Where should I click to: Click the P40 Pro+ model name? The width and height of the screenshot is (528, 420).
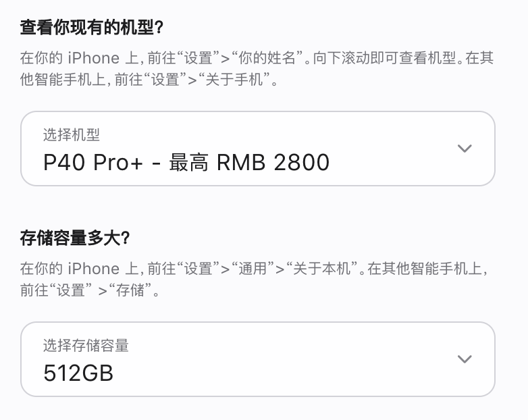[x=93, y=162]
